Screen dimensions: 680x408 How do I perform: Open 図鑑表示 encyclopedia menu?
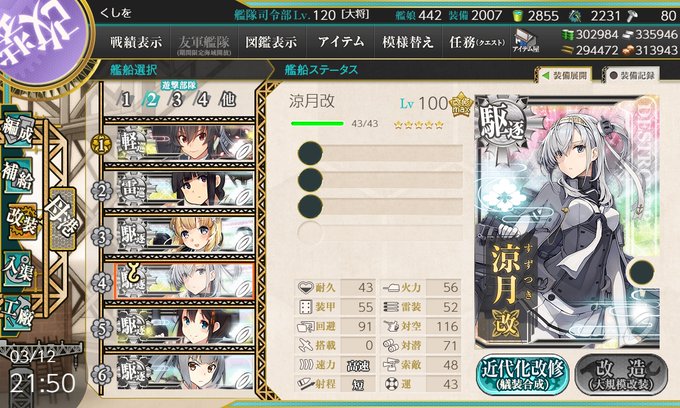tap(271, 42)
